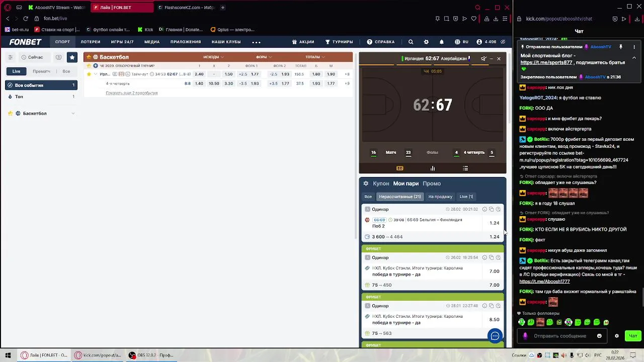Select the На продажу filter

[440, 197]
